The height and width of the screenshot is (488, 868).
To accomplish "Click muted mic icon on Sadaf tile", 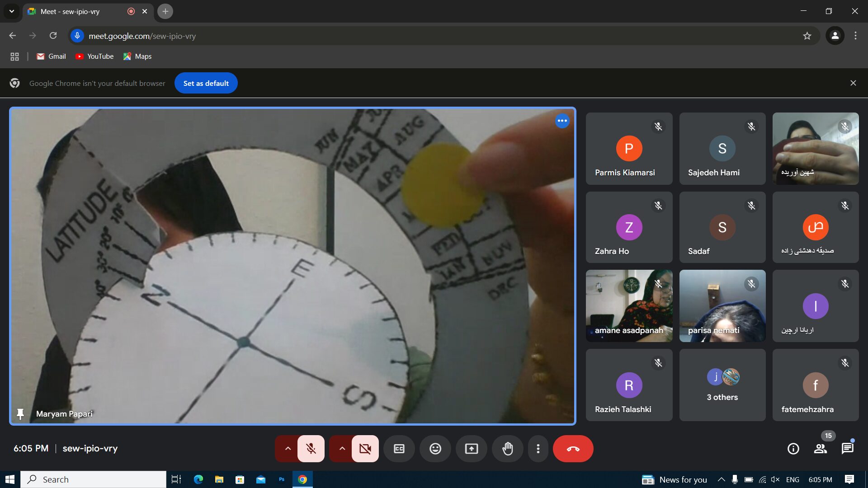I will point(751,206).
